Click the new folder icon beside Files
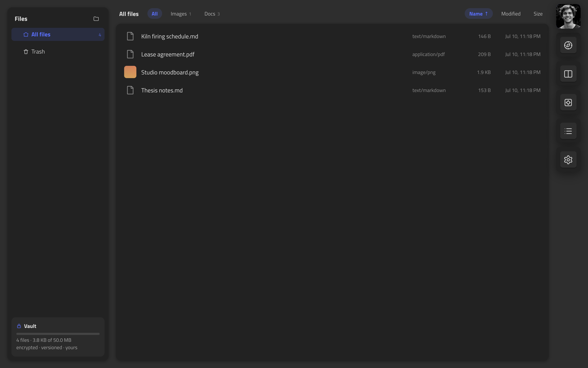588x368 pixels. point(96,19)
